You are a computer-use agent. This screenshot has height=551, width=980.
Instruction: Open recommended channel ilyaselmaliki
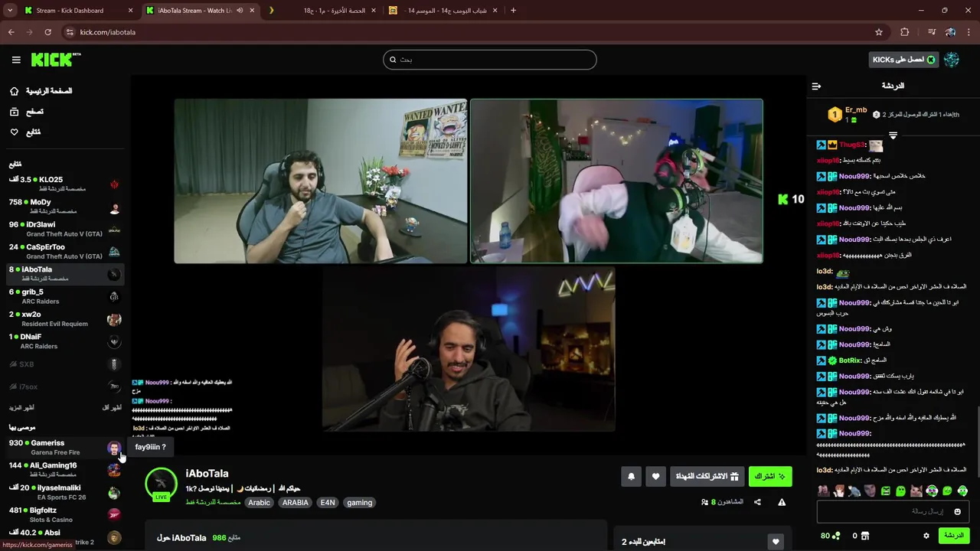pyautogui.click(x=64, y=491)
